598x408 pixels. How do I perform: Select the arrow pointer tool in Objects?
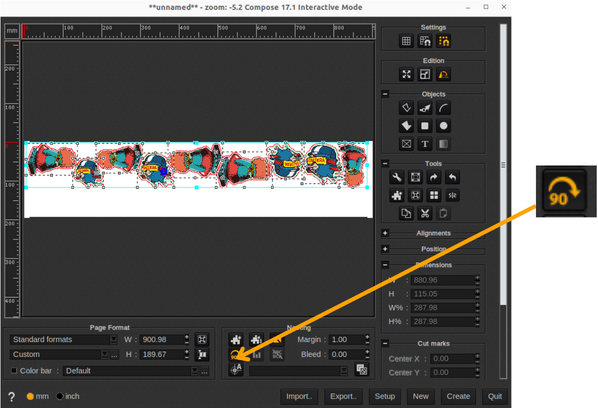point(425,108)
